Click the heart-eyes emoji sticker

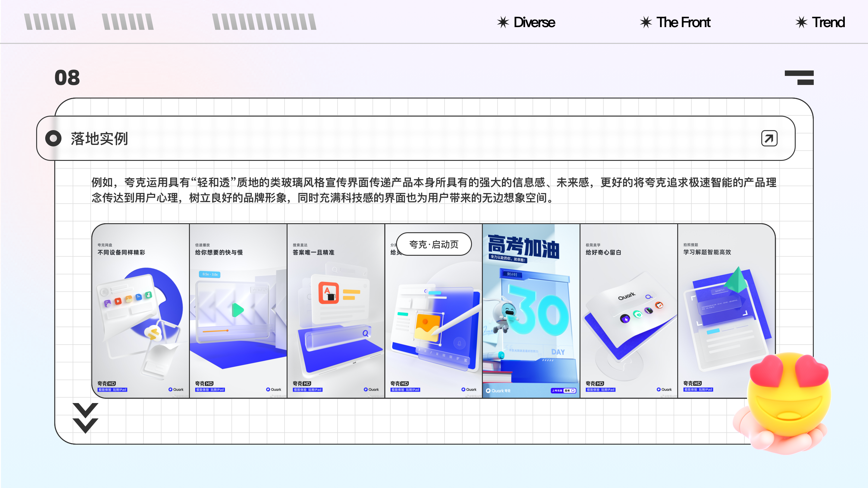(x=788, y=394)
